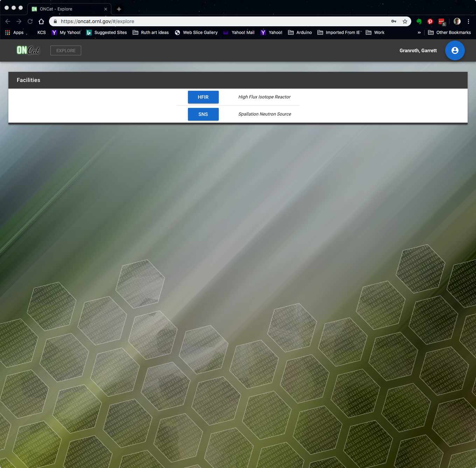
Task: Open a new browser tab
Action: tap(119, 9)
